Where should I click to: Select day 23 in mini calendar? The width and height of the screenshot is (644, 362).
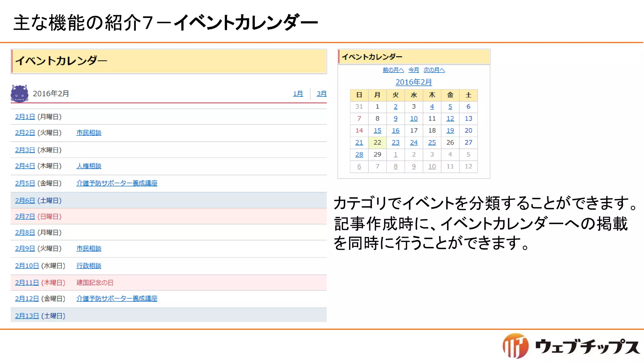(x=396, y=143)
